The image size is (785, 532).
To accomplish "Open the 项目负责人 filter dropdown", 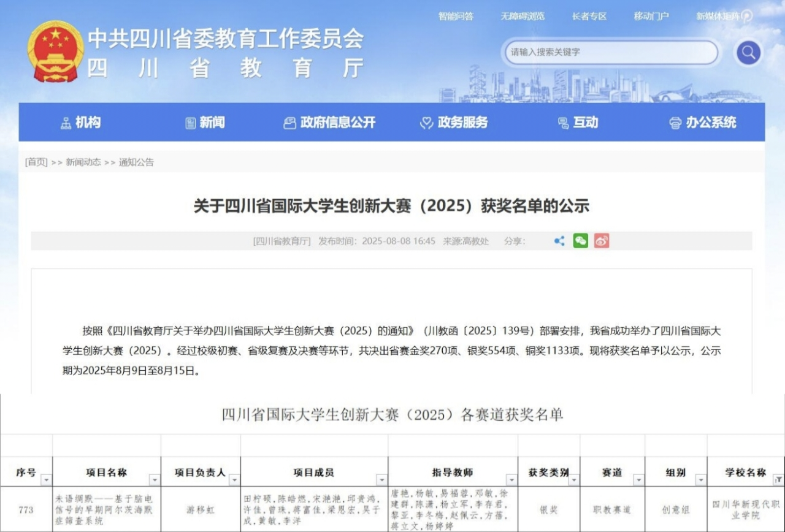I will pyautogui.click(x=234, y=481).
